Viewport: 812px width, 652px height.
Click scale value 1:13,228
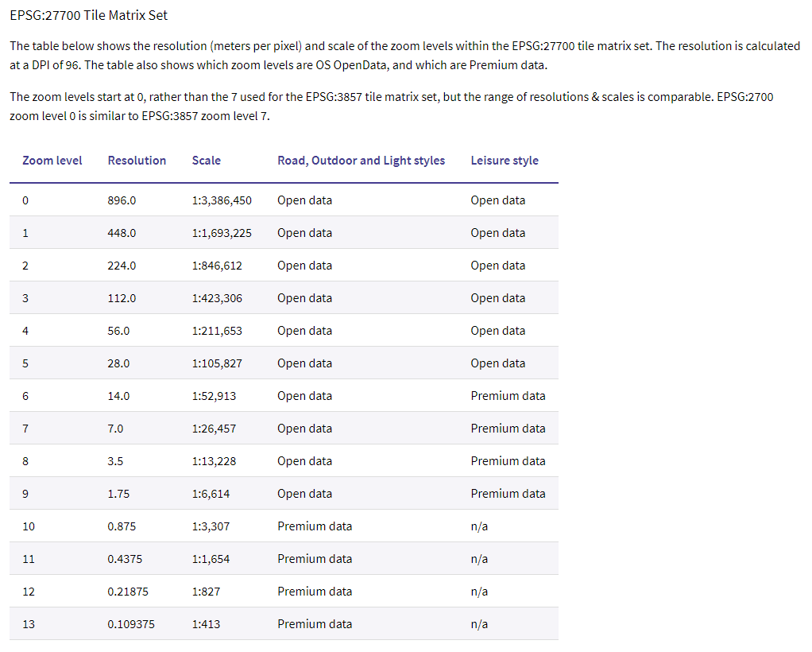pos(214,462)
